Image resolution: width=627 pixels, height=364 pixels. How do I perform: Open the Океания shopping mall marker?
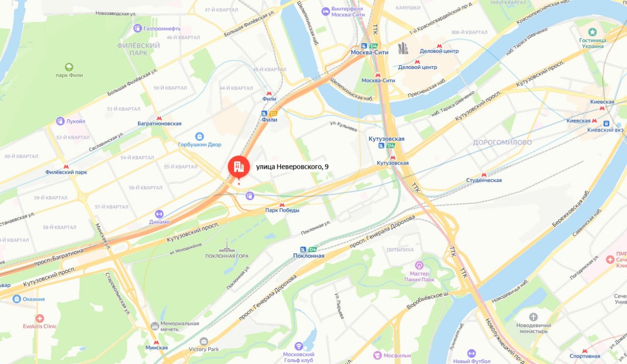point(17,299)
